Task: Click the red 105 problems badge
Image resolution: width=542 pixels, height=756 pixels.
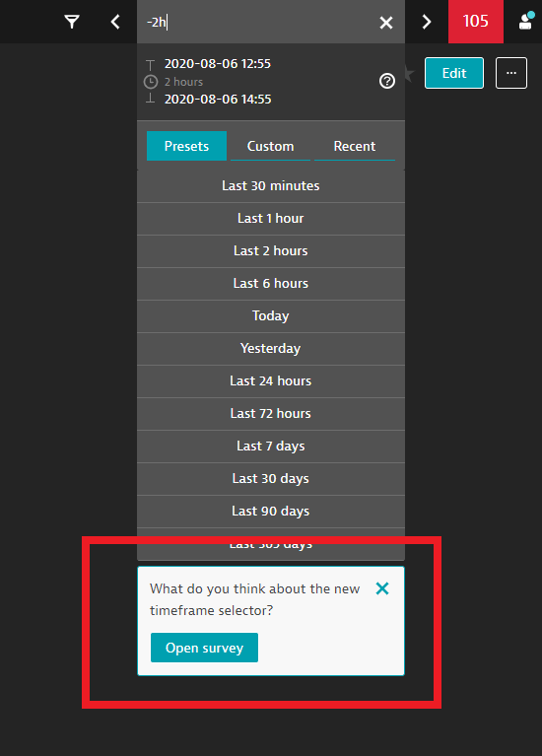Action: coord(475,22)
